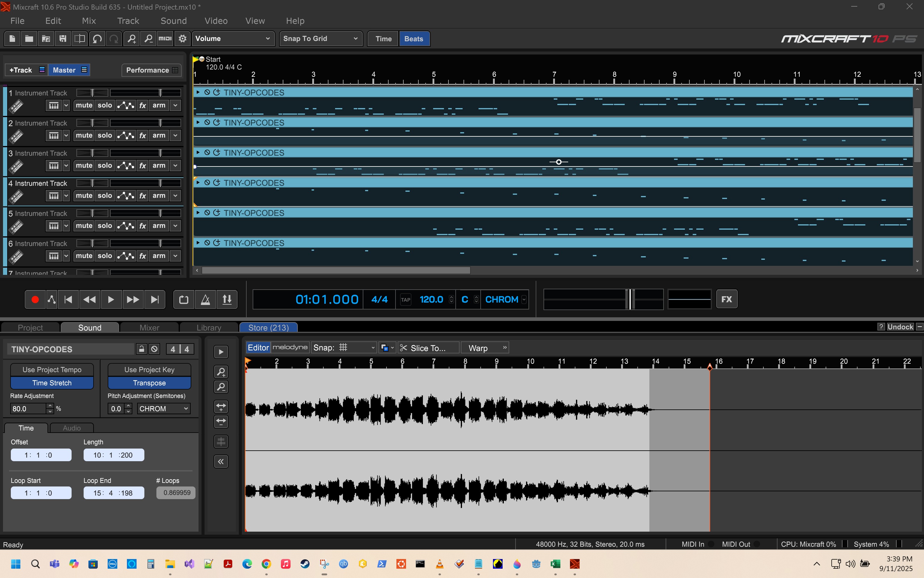The height and width of the screenshot is (578, 924).
Task: Switch to the Mixer tab
Action: click(x=149, y=328)
